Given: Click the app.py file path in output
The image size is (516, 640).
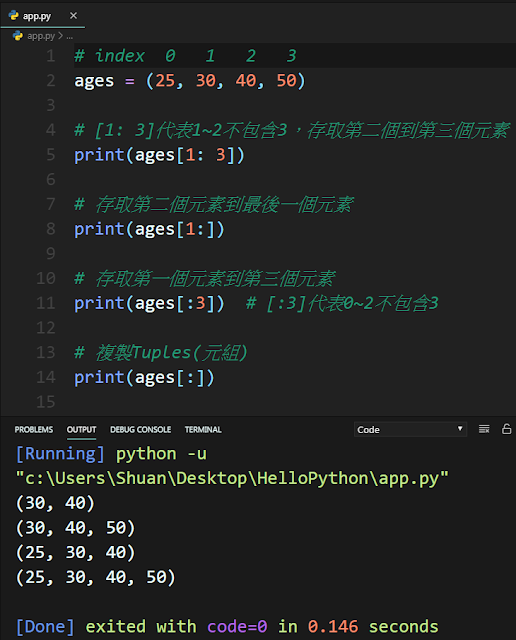Looking at the screenshot, I should [232, 478].
